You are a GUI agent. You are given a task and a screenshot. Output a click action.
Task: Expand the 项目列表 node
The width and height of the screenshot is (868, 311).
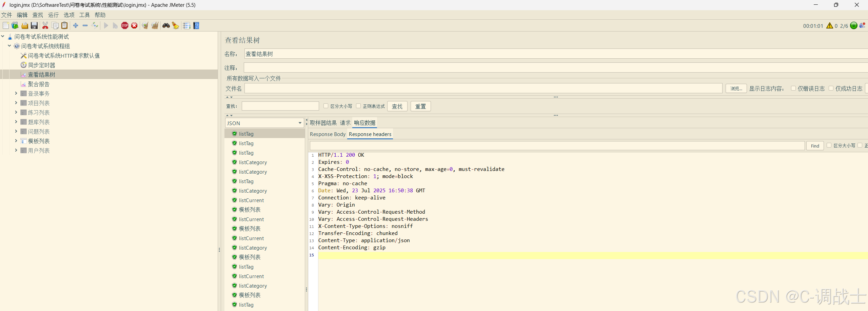(x=16, y=103)
